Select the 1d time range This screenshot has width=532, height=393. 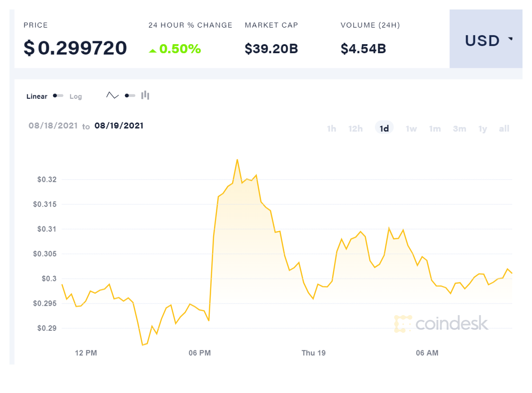pyautogui.click(x=384, y=129)
